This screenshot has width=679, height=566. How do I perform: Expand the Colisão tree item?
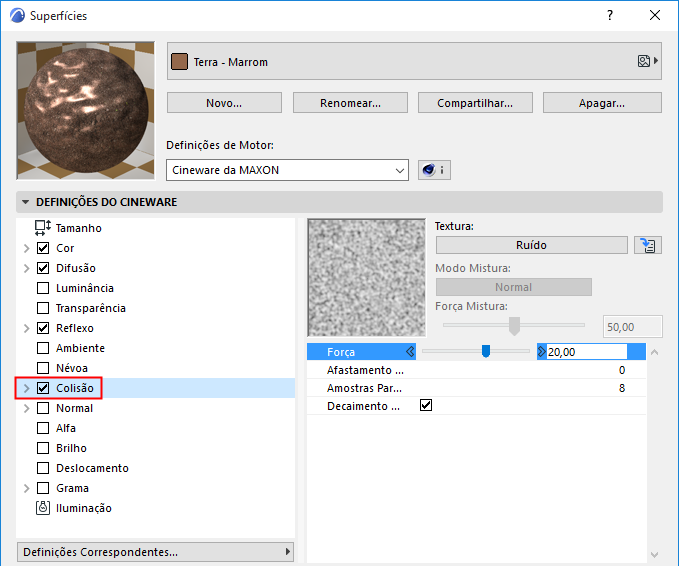coord(26,388)
